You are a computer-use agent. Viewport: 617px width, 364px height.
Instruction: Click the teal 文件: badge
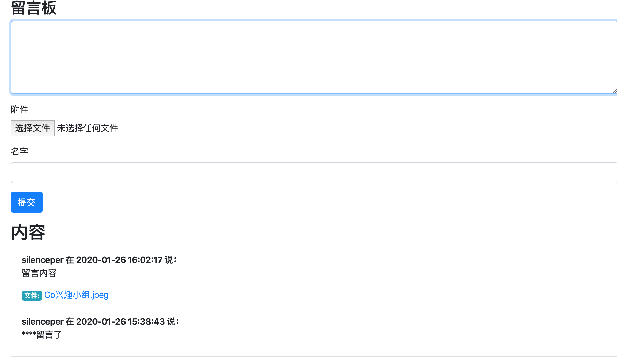point(32,295)
